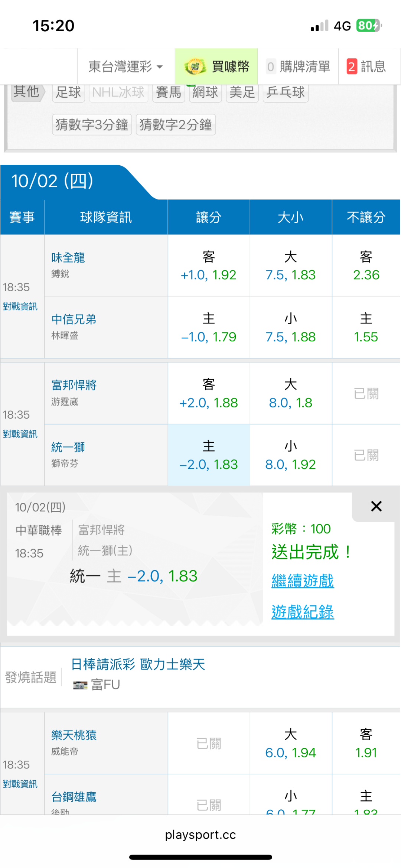The width and height of the screenshot is (401, 868).
Task: Close the bet confirmation slip
Action: pyautogui.click(x=376, y=506)
